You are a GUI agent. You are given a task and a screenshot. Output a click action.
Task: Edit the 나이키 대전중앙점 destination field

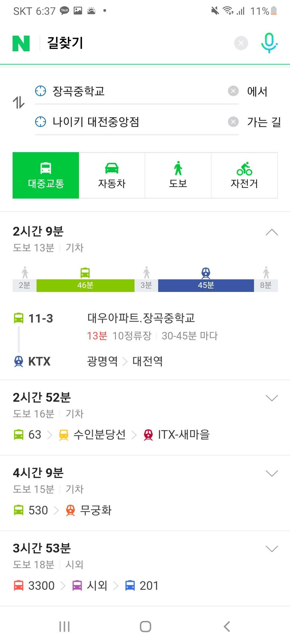tap(134, 122)
